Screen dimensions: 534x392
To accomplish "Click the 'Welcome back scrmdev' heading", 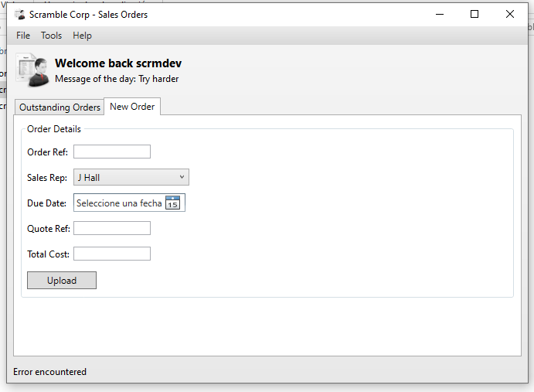I will tap(118, 63).
